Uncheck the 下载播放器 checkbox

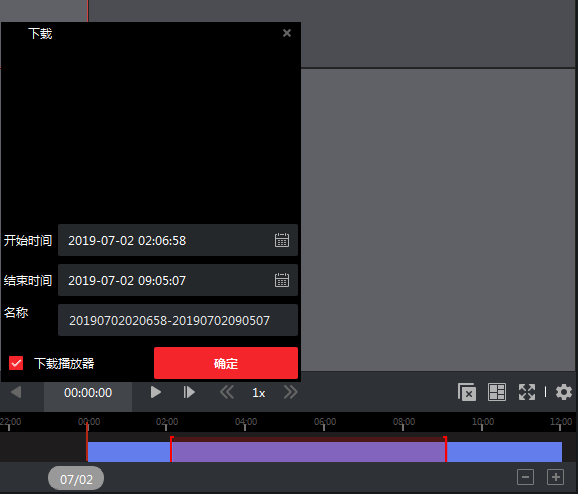(16, 363)
